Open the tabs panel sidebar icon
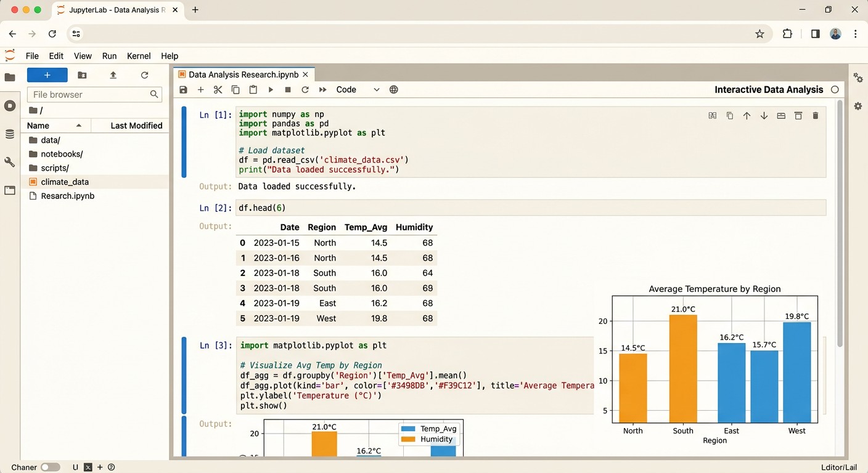868x473 pixels. (x=10, y=190)
